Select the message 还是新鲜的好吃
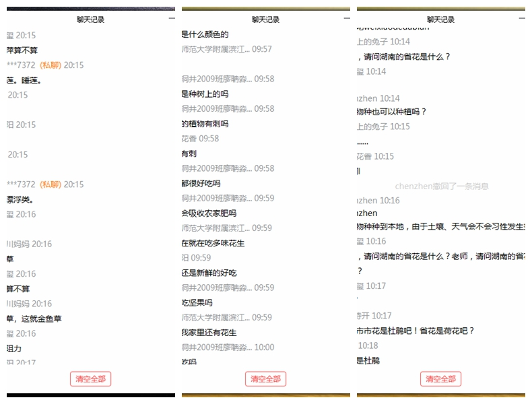 (x=209, y=273)
